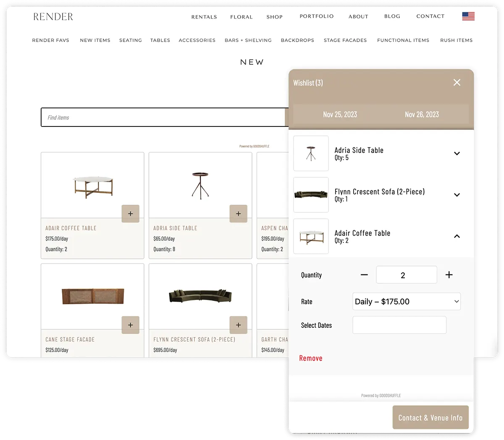The width and height of the screenshot is (504, 440).
Task: Add Flynn Crescent Sofa to wishlist
Action: pos(238,325)
